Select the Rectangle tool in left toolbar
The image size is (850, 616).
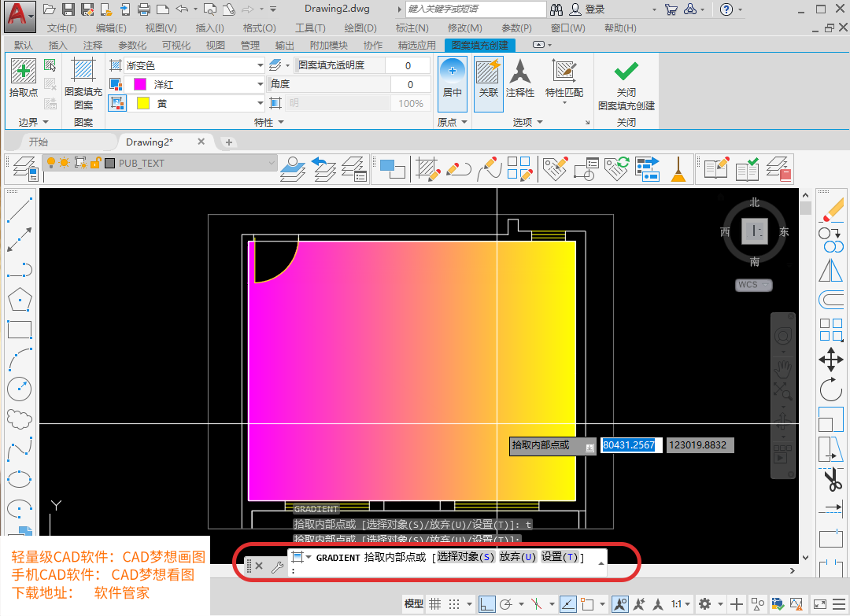20,330
